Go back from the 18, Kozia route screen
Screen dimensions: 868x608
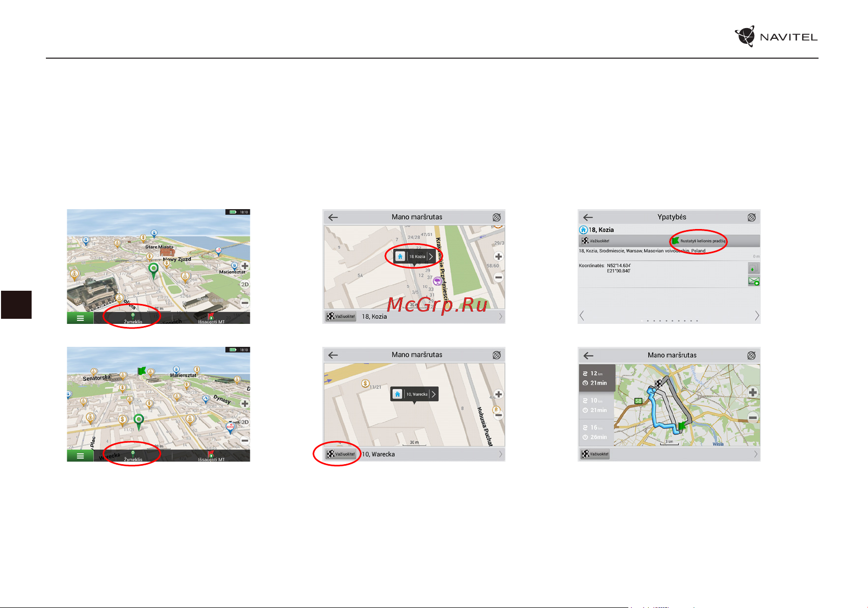tap(333, 217)
